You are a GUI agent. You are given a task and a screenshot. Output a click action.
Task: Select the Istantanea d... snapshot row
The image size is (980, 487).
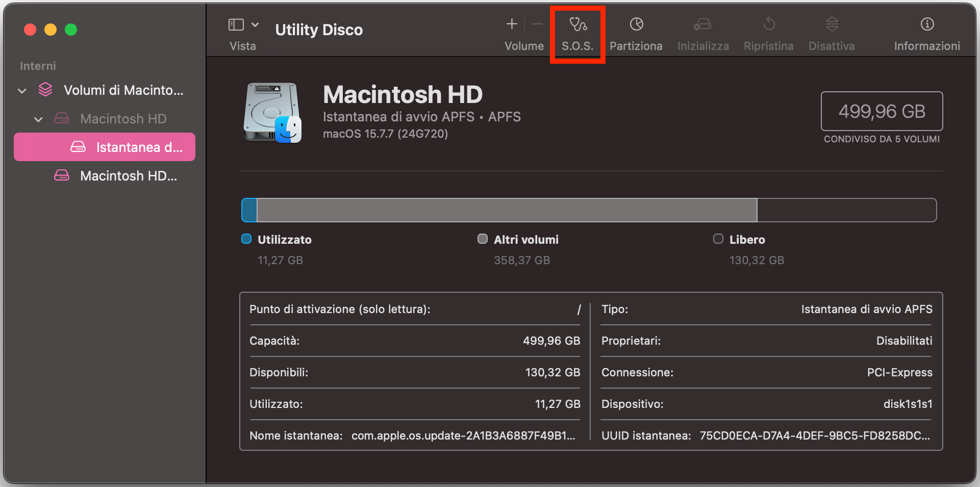coord(105,147)
